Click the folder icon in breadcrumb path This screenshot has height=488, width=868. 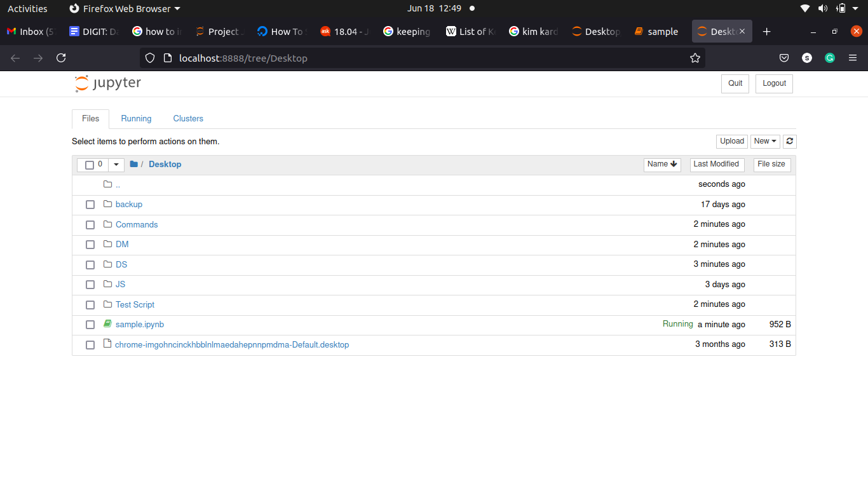(x=133, y=164)
